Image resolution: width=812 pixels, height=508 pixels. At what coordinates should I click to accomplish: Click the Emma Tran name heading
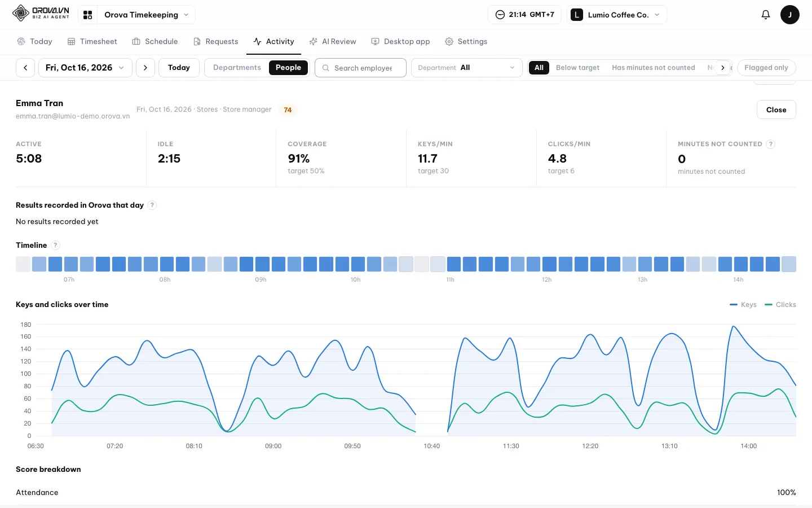tap(39, 103)
